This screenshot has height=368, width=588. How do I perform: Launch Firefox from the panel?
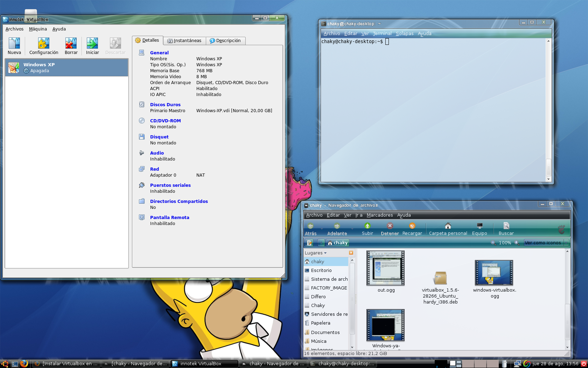click(24, 363)
